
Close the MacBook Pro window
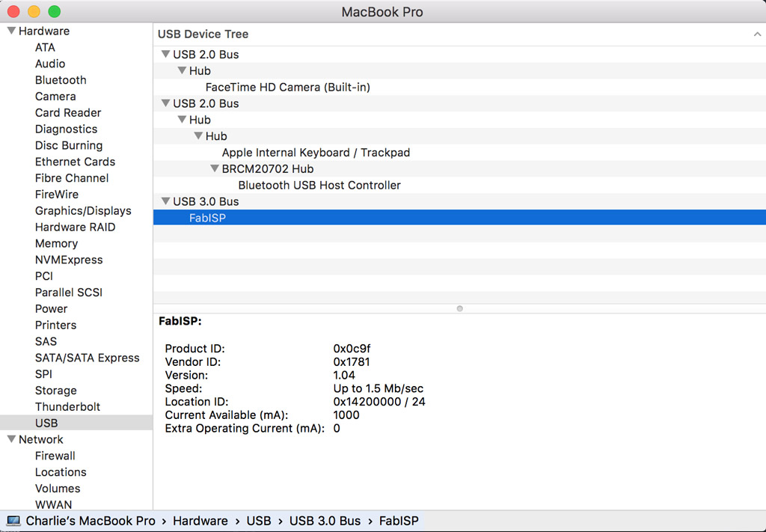click(13, 11)
